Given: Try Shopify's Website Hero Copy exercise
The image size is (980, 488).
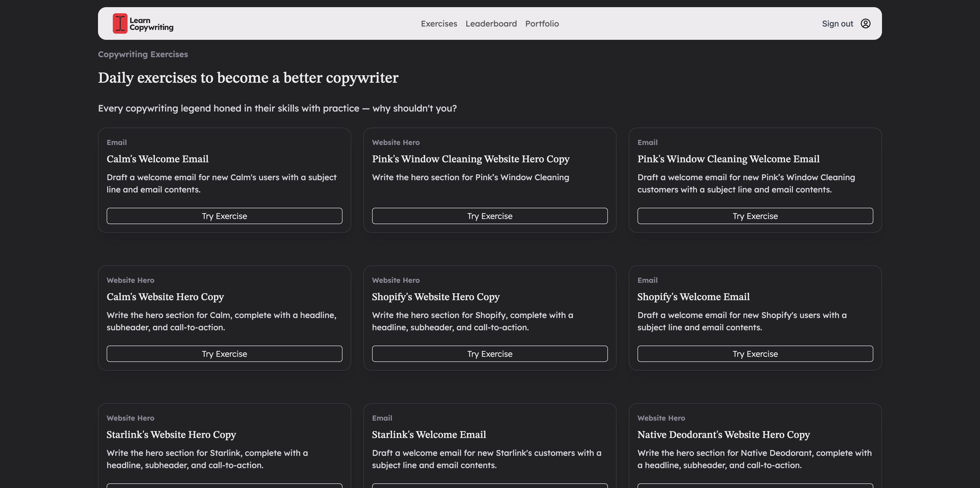Looking at the screenshot, I should [x=490, y=354].
